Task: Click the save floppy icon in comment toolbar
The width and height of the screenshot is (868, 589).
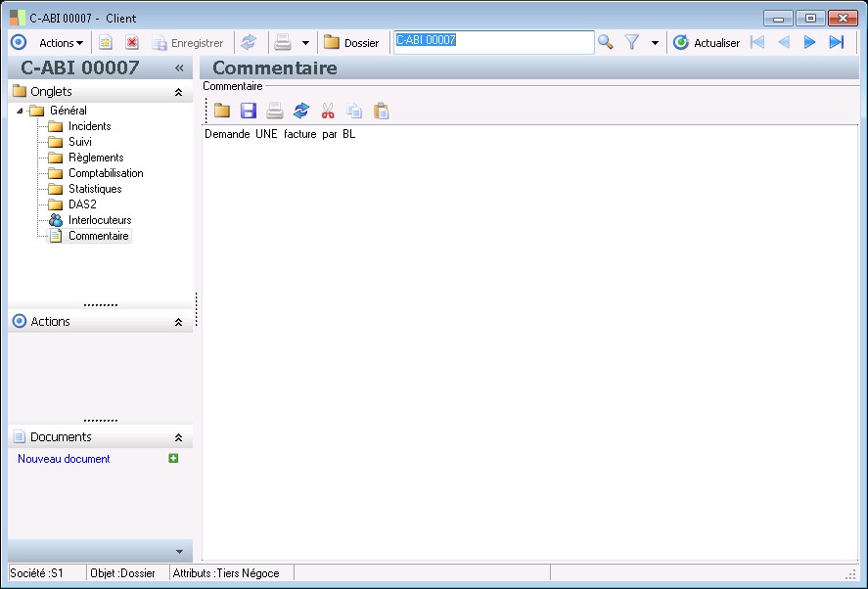Action: (249, 111)
